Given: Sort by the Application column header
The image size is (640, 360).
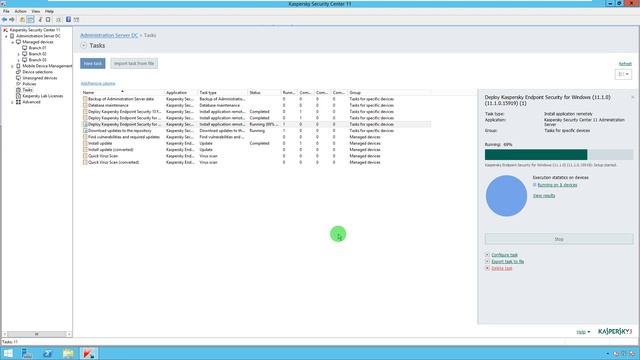Looking at the screenshot, I should pyautogui.click(x=181, y=93).
